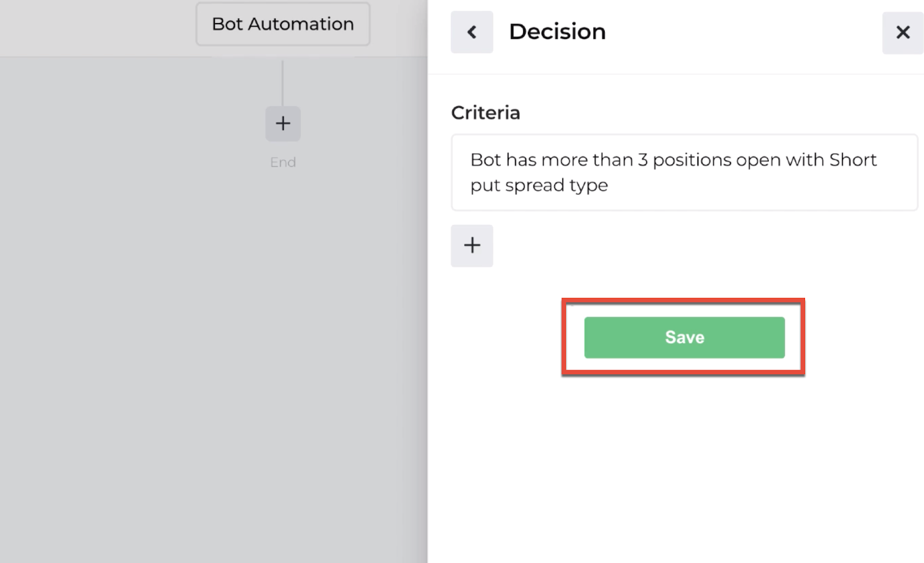Select the End label in the flow
Screen dimensions: 924x563
coord(283,162)
